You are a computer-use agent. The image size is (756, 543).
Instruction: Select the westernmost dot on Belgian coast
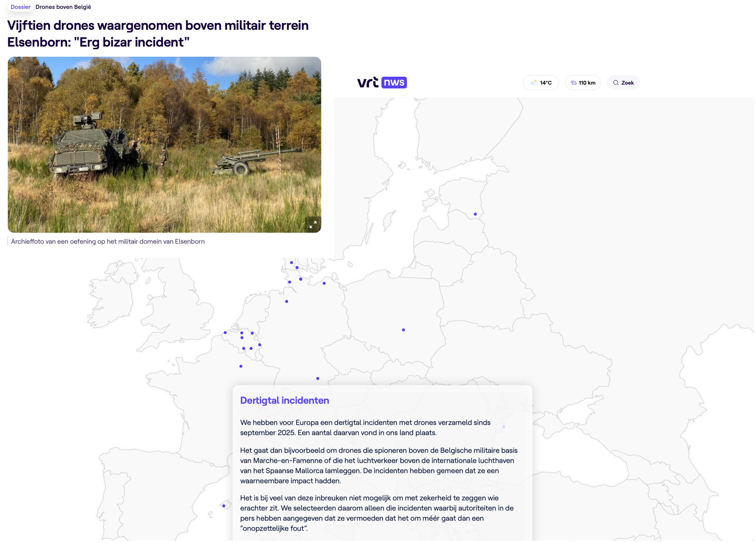coord(225,333)
